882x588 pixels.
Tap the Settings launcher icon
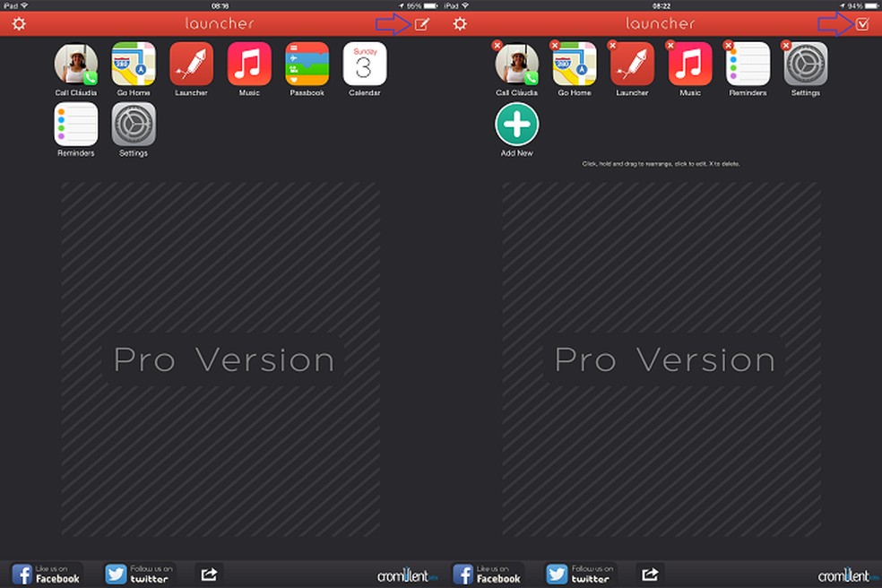[133, 124]
